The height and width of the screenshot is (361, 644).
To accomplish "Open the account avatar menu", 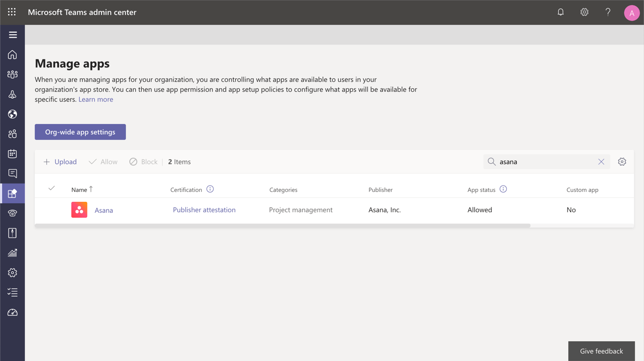I will (632, 13).
